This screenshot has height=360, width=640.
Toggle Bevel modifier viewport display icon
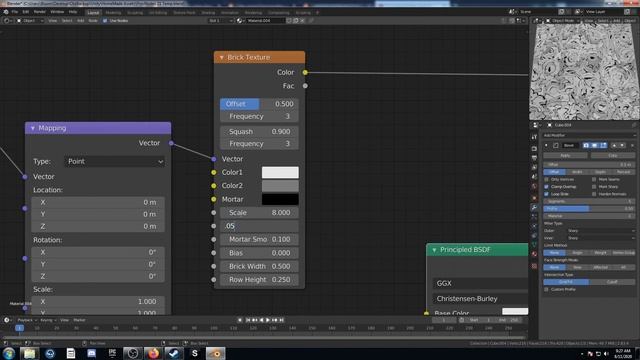(594, 145)
